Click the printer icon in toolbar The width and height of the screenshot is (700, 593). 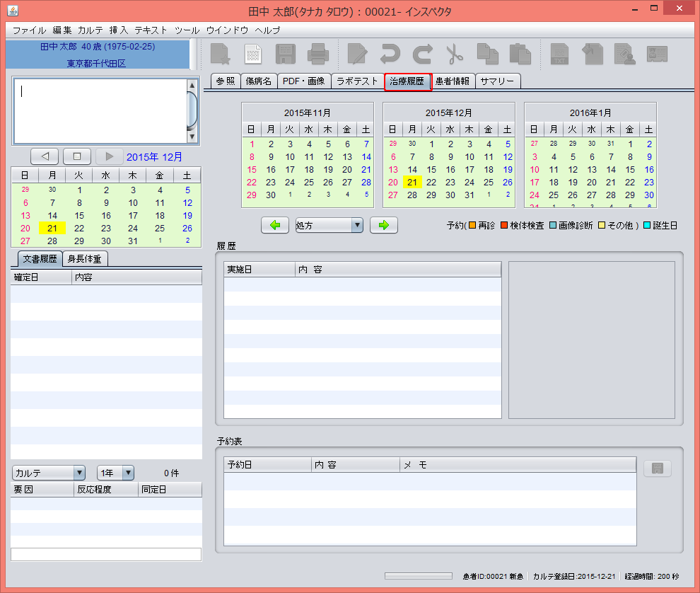(317, 54)
